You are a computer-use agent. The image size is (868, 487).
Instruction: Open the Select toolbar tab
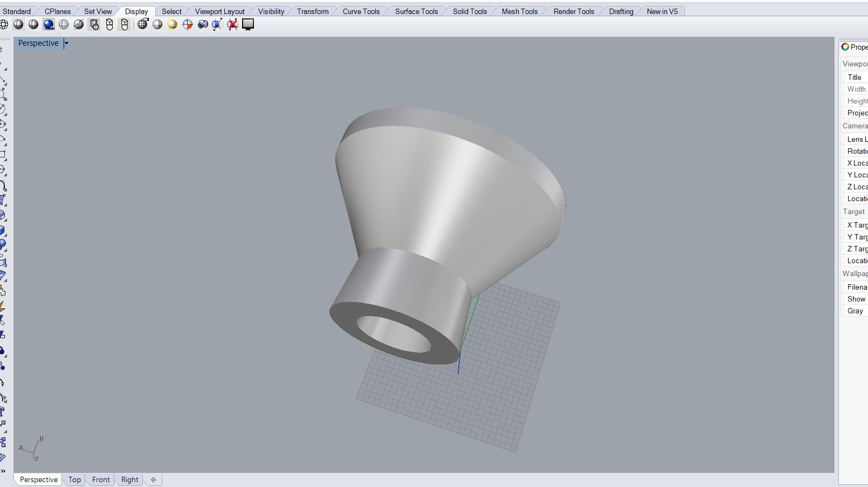tap(171, 11)
